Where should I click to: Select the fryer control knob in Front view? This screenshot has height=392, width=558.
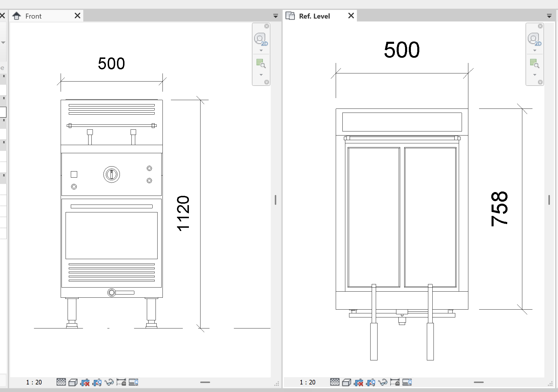click(111, 174)
